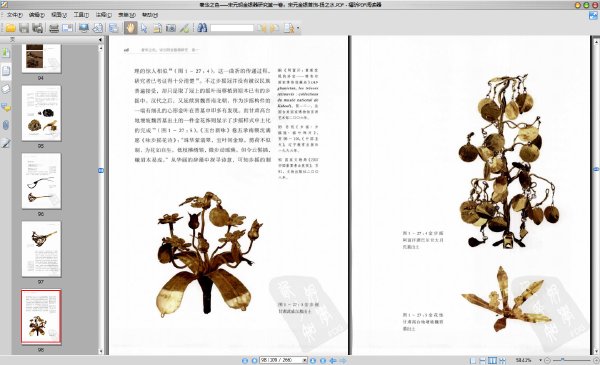Go to previous view arrow
600x365 pixels.
(x=333, y=360)
